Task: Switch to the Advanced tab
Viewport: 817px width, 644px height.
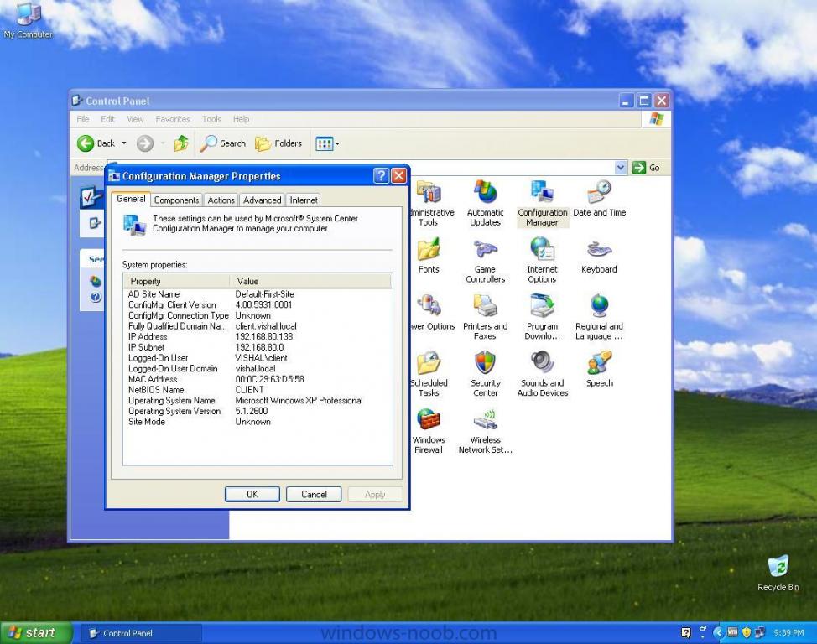Action: [262, 200]
